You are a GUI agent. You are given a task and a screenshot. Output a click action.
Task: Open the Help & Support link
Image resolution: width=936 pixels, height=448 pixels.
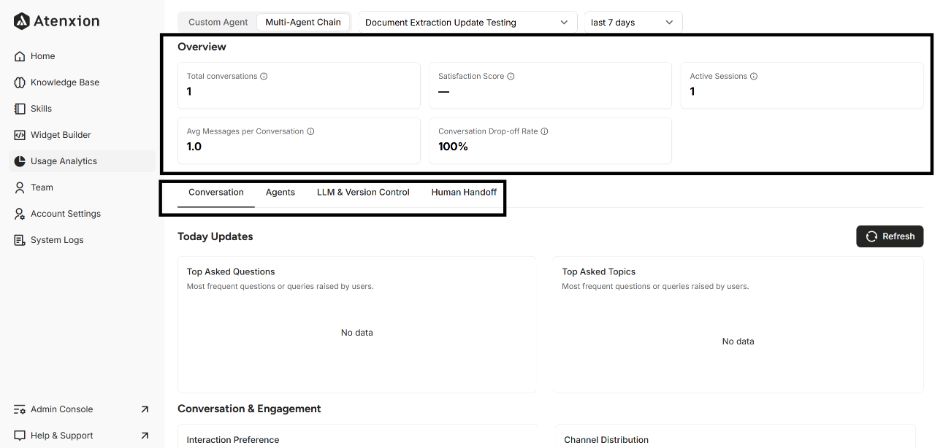click(82, 436)
